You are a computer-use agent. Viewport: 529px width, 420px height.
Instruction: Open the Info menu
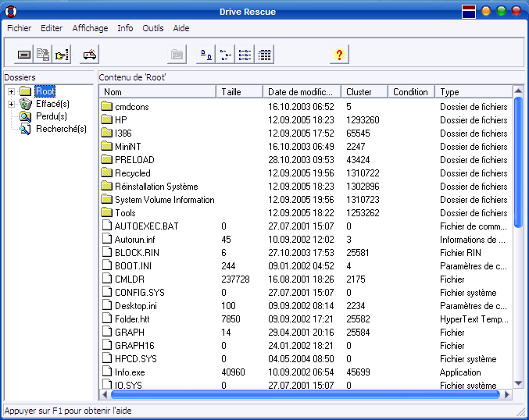click(x=125, y=28)
